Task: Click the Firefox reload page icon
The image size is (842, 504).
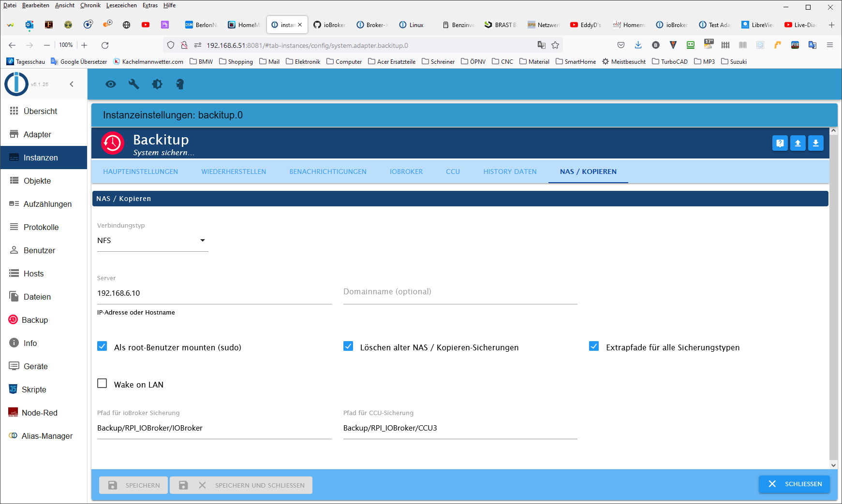Action: 105,45
